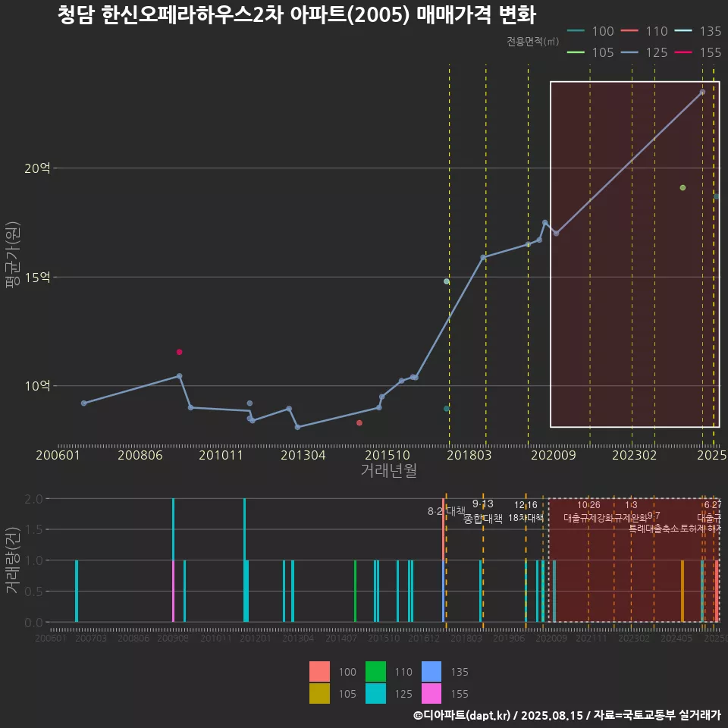Click the crimson 155 data point near 11억

coord(179,352)
